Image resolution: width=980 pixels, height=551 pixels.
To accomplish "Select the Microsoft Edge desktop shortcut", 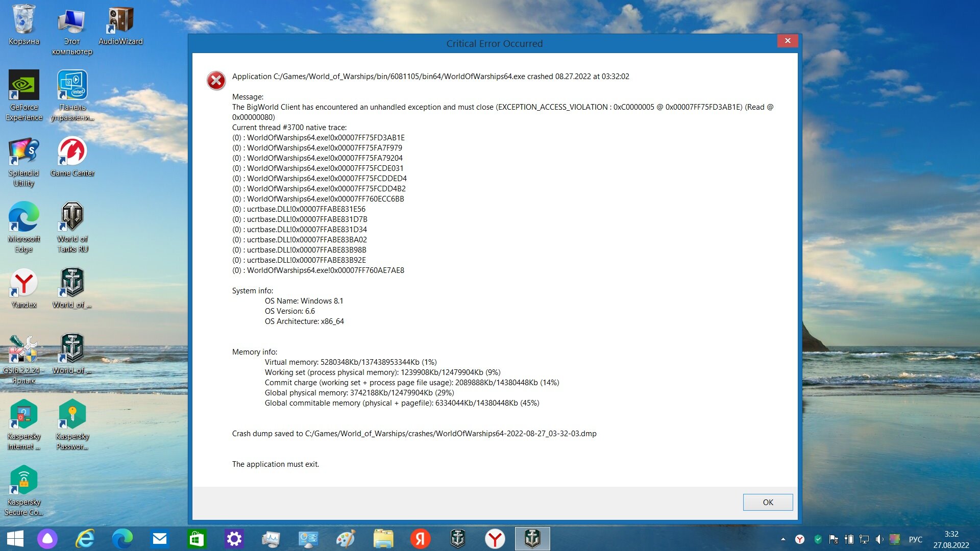I will click(24, 227).
